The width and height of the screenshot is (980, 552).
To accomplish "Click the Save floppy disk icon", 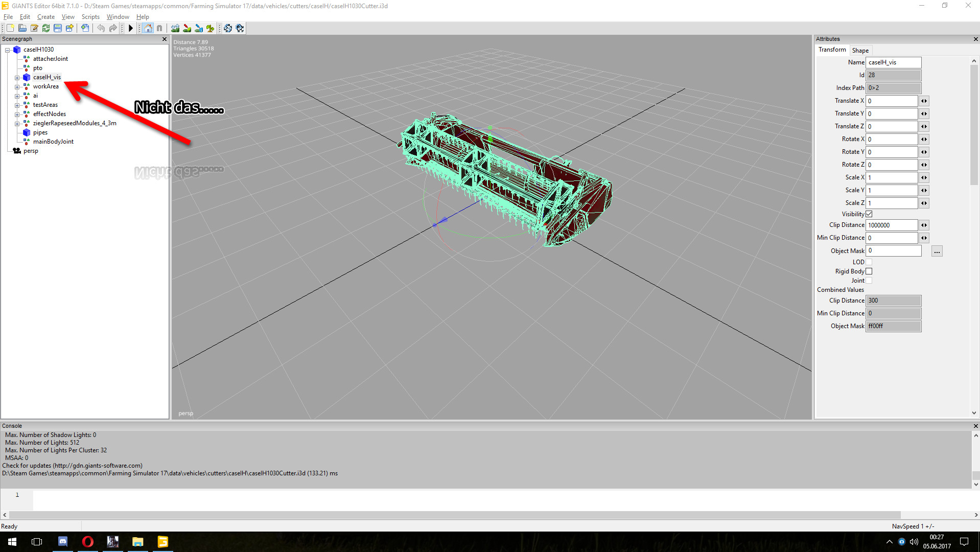I will click(x=58, y=28).
